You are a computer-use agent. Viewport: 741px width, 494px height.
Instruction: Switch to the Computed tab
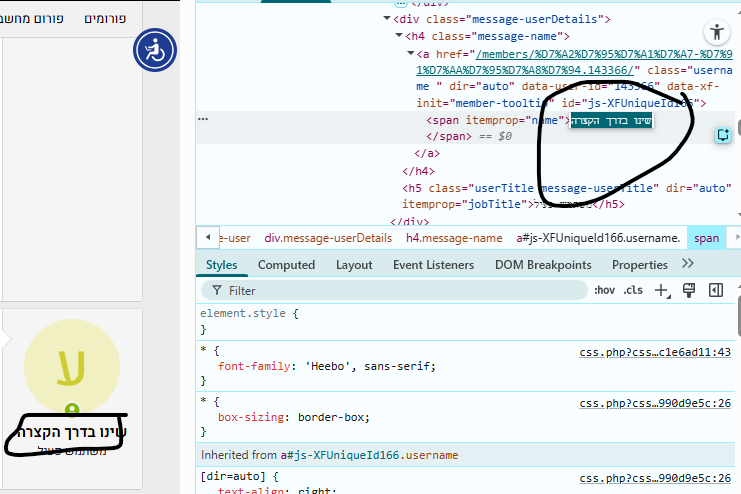pyautogui.click(x=286, y=265)
